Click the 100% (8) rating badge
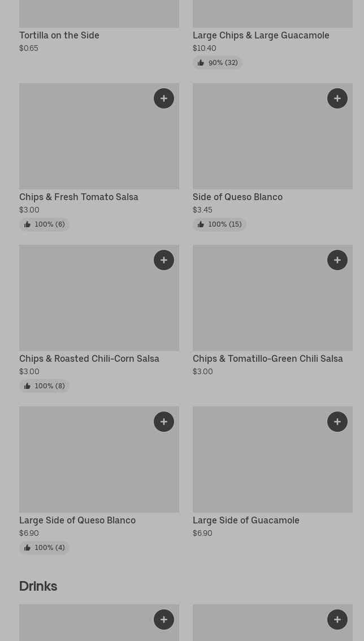 click(44, 386)
